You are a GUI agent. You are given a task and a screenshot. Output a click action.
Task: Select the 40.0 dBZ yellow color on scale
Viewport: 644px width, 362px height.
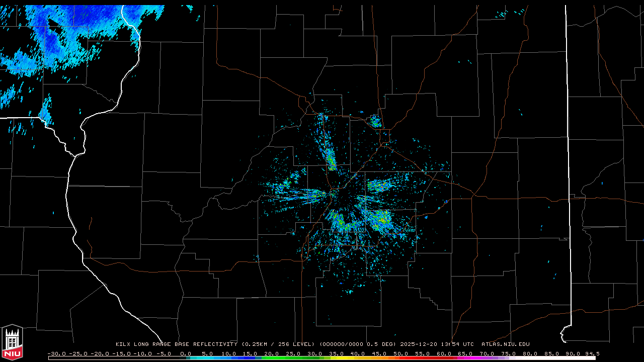click(358, 358)
